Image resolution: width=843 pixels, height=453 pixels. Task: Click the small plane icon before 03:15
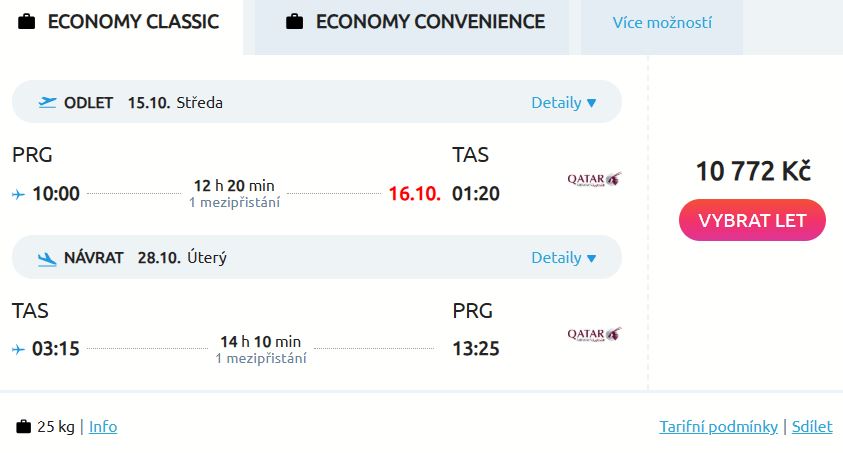(x=18, y=349)
